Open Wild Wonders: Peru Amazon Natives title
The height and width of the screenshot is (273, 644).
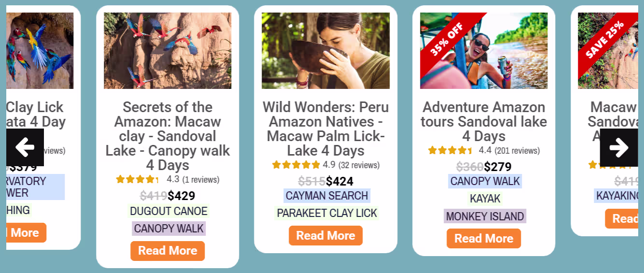[325, 129]
